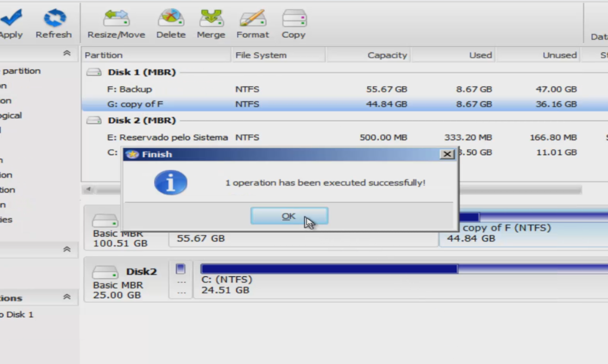
Task: Confirm the Finish dialog with OK
Action: pyautogui.click(x=289, y=216)
